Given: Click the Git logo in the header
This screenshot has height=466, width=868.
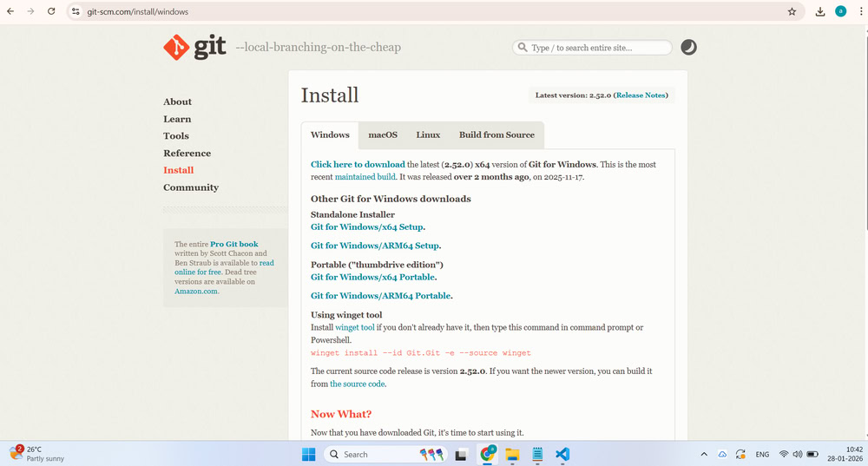Looking at the screenshot, I should click(x=194, y=47).
